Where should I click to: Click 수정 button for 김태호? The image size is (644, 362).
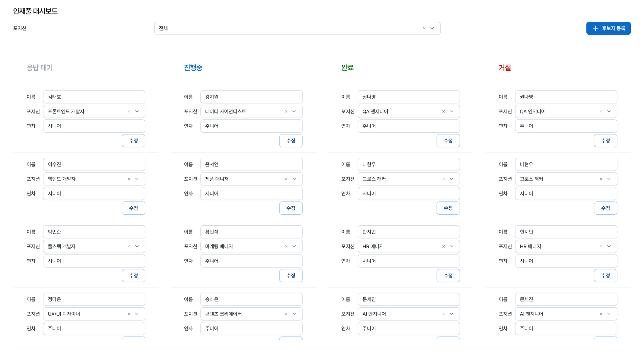(134, 141)
